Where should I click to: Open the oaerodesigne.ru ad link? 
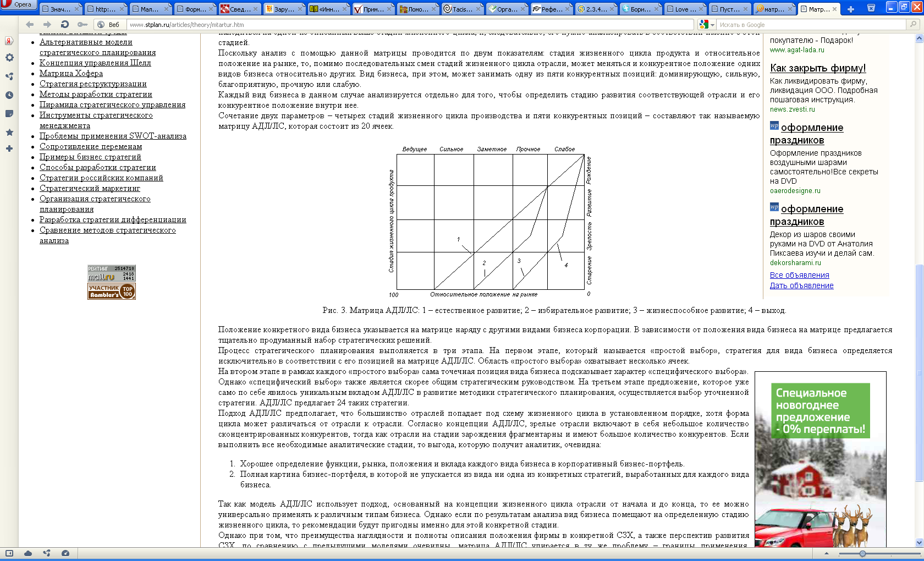pos(795,191)
